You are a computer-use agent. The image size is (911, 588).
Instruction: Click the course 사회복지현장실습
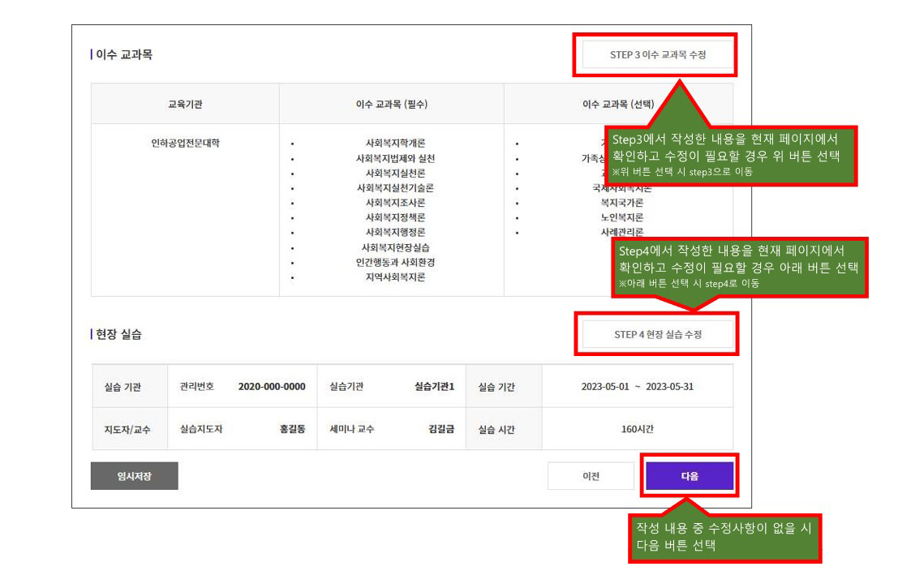[x=395, y=247]
